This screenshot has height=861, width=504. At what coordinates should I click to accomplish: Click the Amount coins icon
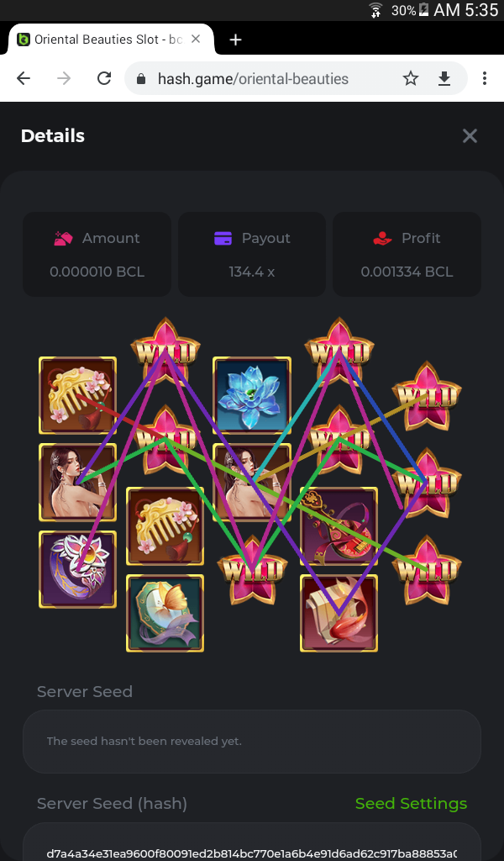pos(63,238)
